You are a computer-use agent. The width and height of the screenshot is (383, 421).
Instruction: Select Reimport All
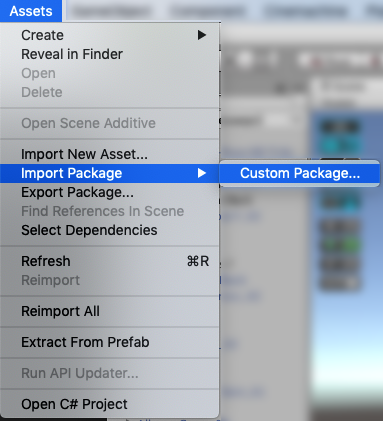pos(110,311)
